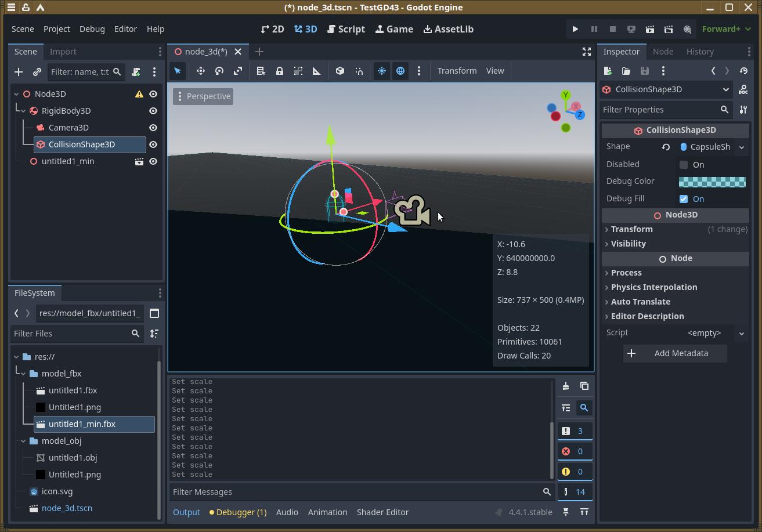The height and width of the screenshot is (532, 762).
Task: Uncheck the Debug Fill checkbox
Action: (x=684, y=199)
